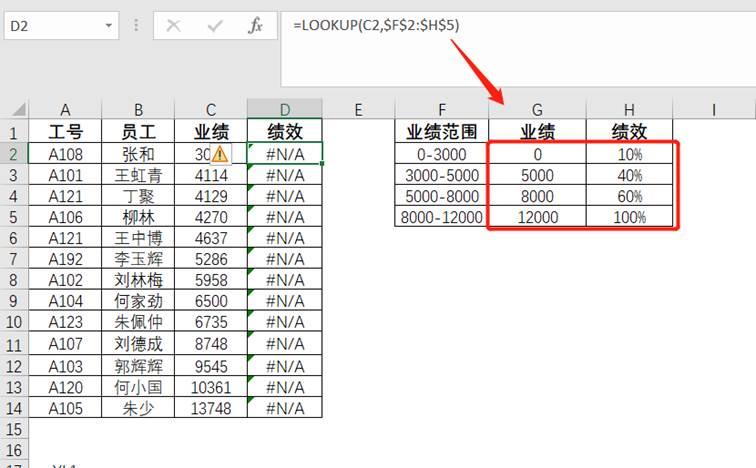
Task: Select column G header
Action: (538, 110)
